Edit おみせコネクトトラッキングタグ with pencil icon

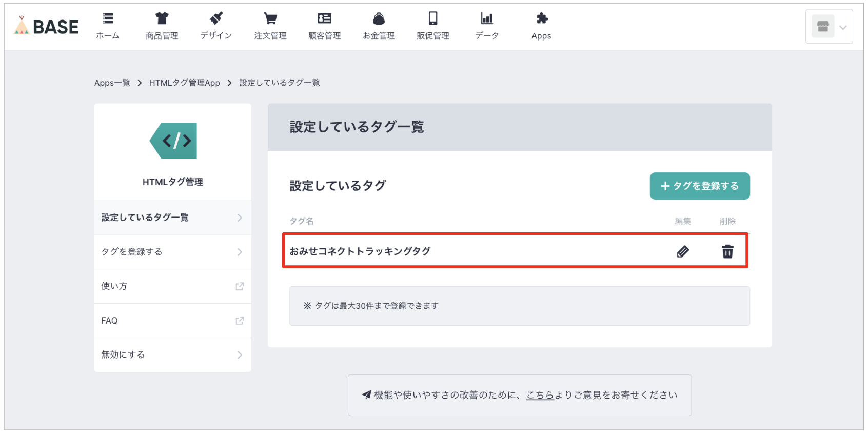pos(683,251)
